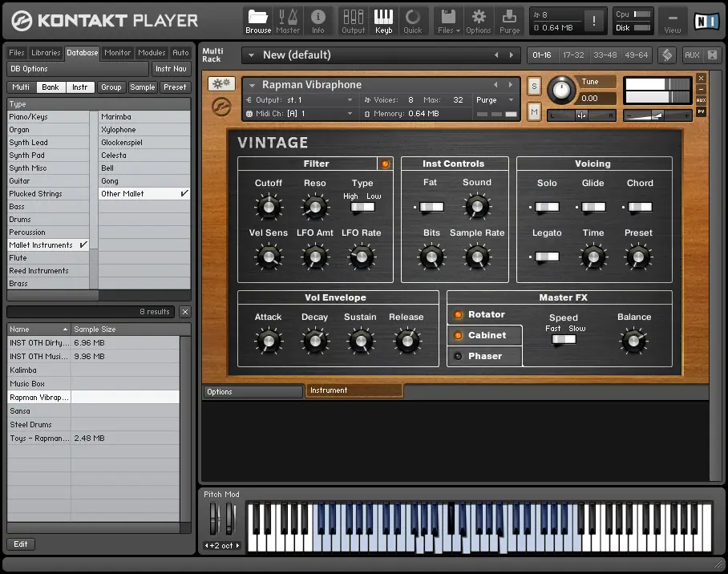Adjust the instrument volume slider

pos(657,115)
